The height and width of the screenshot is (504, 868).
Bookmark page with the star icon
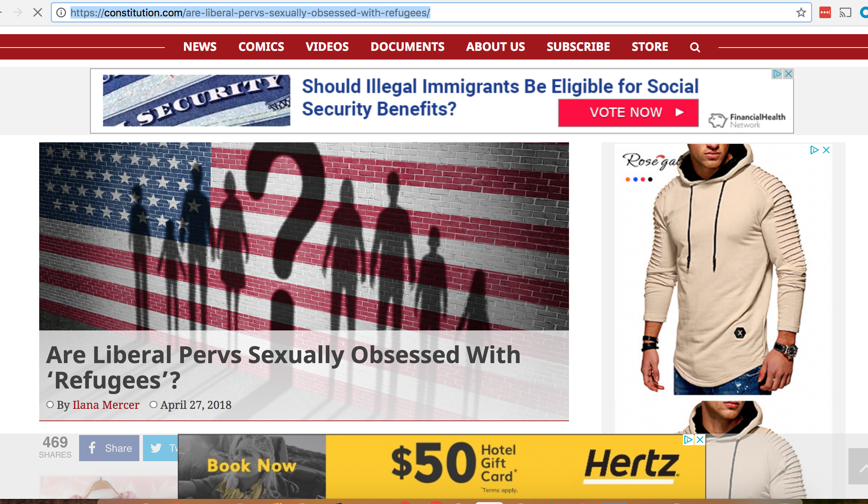[801, 13]
